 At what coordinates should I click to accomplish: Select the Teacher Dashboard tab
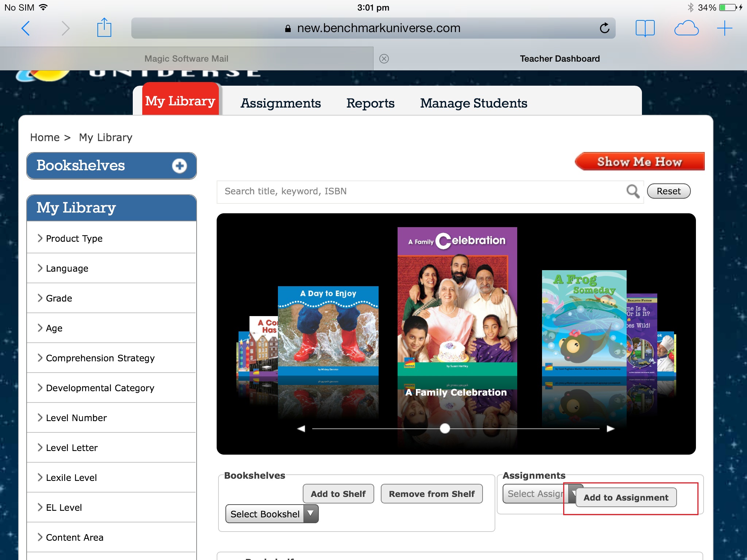[x=560, y=59]
